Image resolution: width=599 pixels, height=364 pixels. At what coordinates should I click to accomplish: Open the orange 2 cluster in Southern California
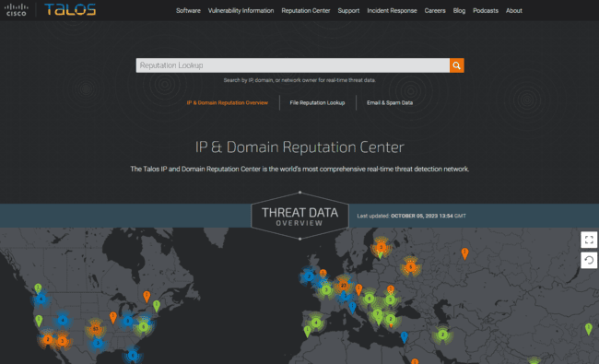tap(47, 339)
